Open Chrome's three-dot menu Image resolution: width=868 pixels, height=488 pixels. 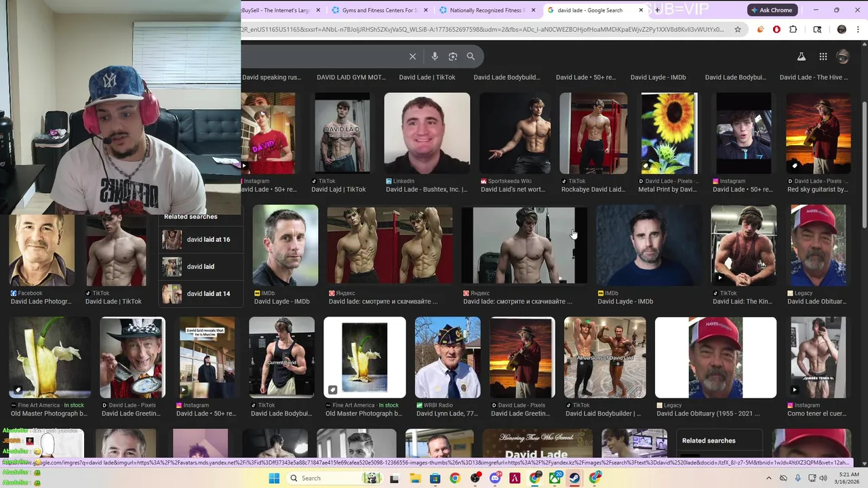coord(859,29)
